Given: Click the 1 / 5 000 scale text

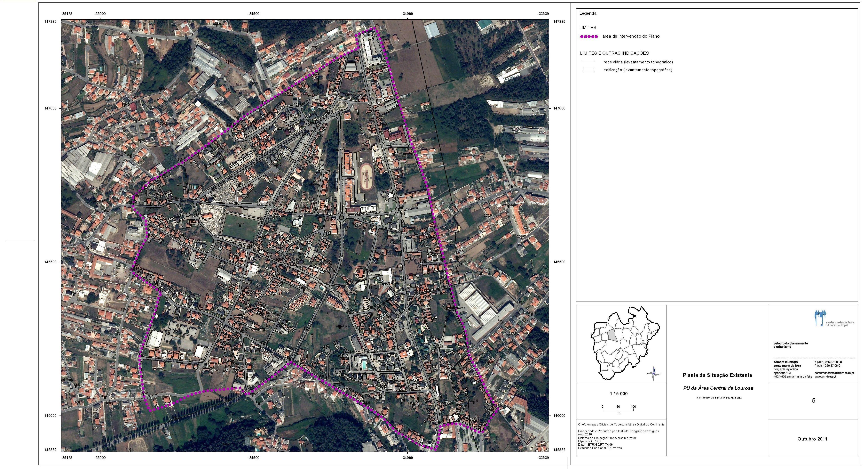Looking at the screenshot, I should point(619,393).
